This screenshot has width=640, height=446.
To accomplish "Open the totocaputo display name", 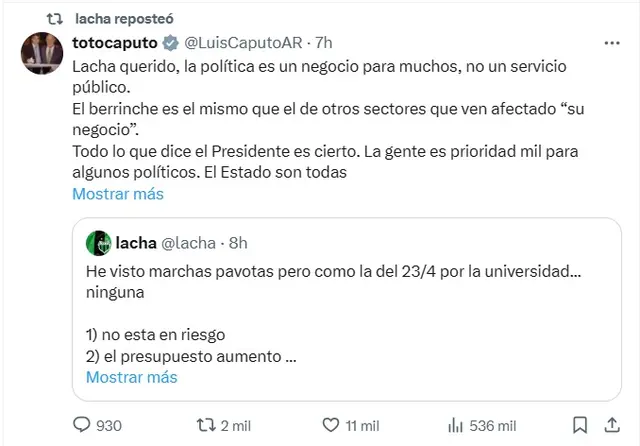I will [x=115, y=43].
